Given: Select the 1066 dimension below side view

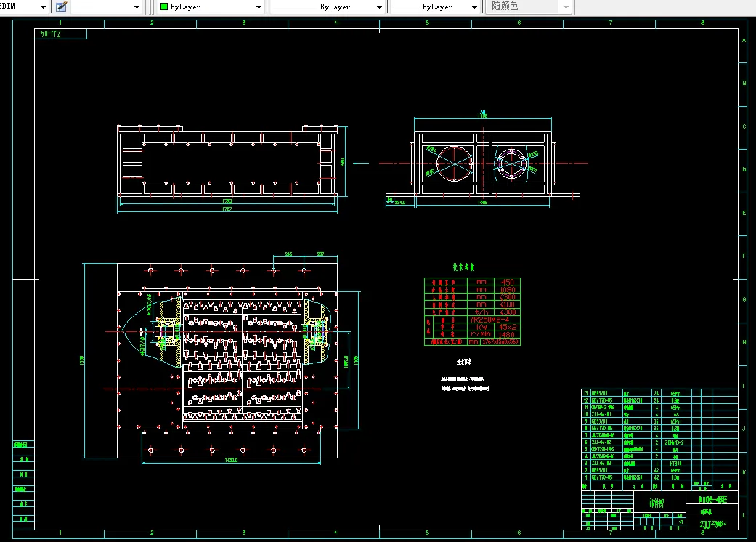Looking at the screenshot, I should [x=483, y=202].
